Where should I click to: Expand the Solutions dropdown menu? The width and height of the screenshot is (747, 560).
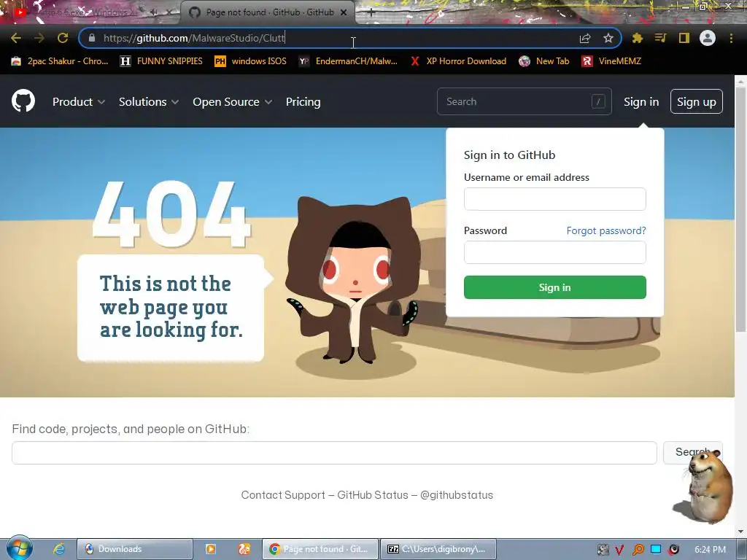pyautogui.click(x=149, y=102)
